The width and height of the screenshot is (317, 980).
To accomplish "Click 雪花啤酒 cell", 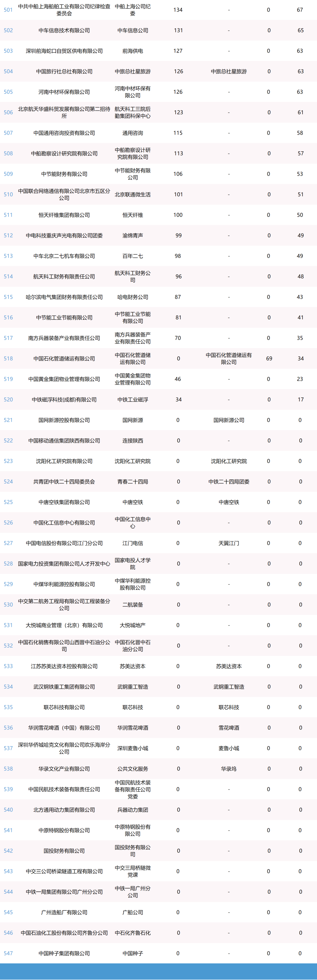I will coord(229,728).
